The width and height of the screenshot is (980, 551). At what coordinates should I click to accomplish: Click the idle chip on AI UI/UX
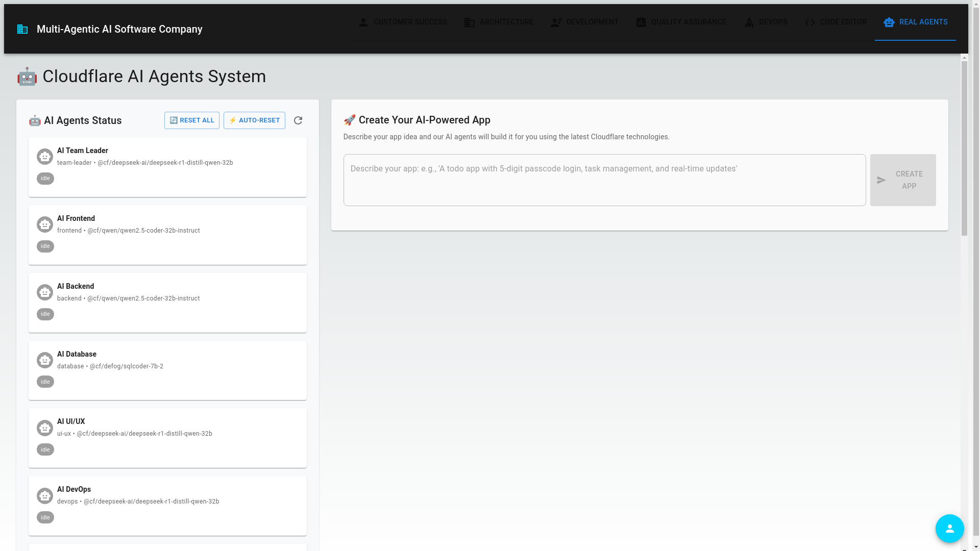coord(45,449)
